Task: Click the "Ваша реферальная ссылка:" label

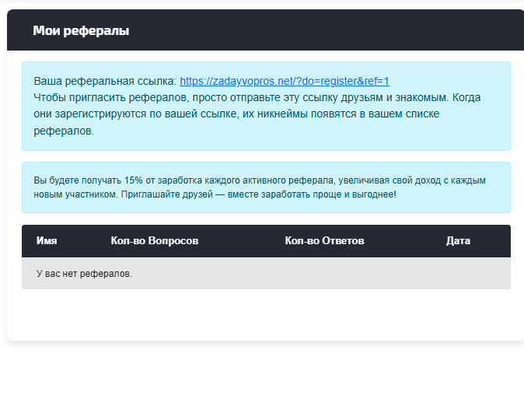Action: [105, 81]
